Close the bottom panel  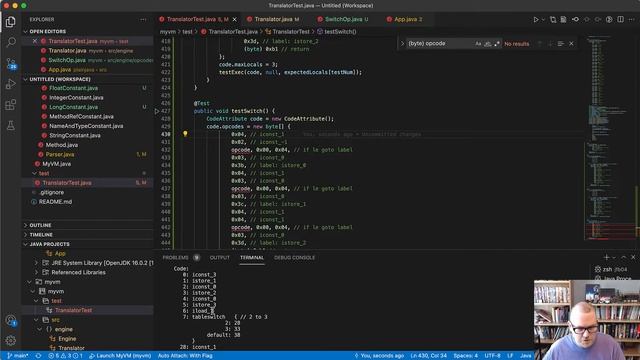[633, 257]
